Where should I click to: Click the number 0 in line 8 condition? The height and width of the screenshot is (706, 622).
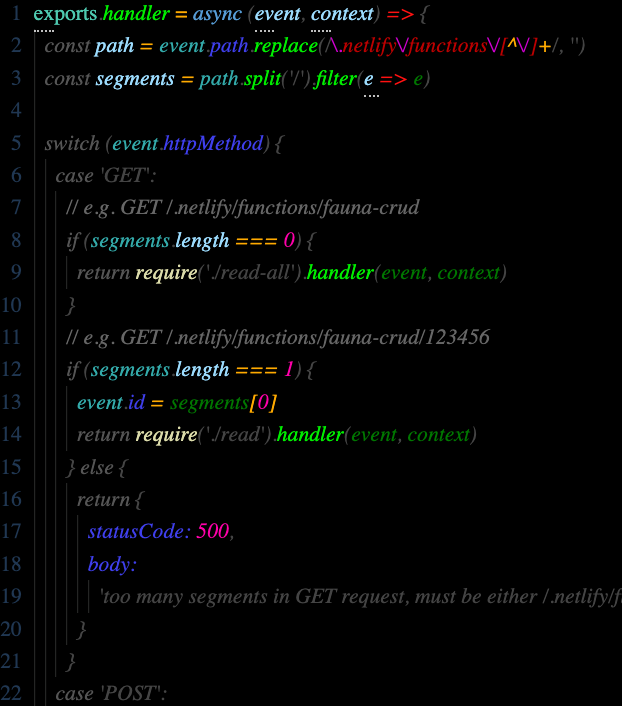click(289, 240)
